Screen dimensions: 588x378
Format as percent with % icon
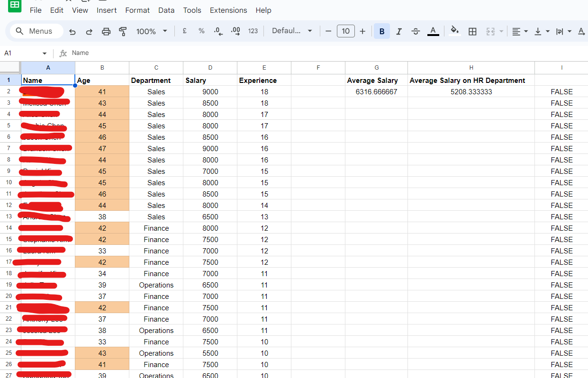201,31
